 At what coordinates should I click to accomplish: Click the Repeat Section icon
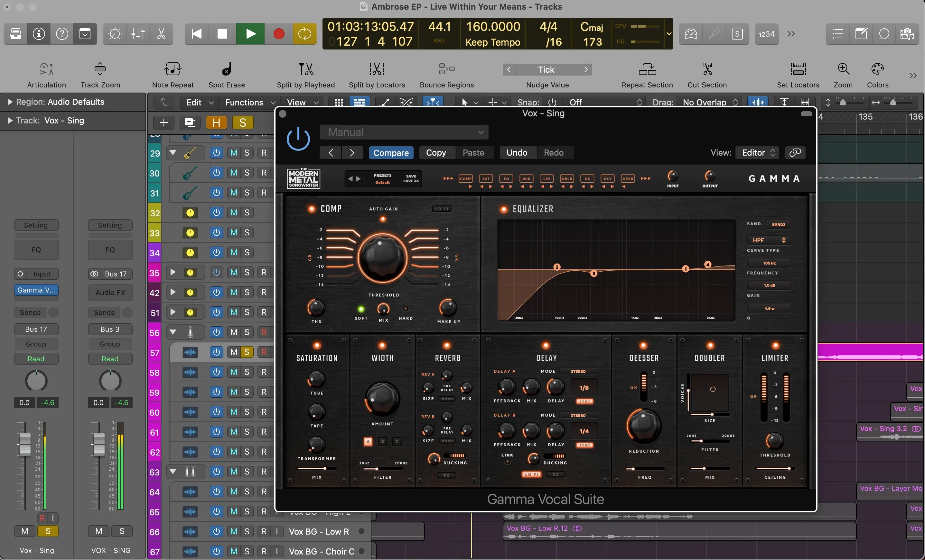pyautogui.click(x=647, y=69)
